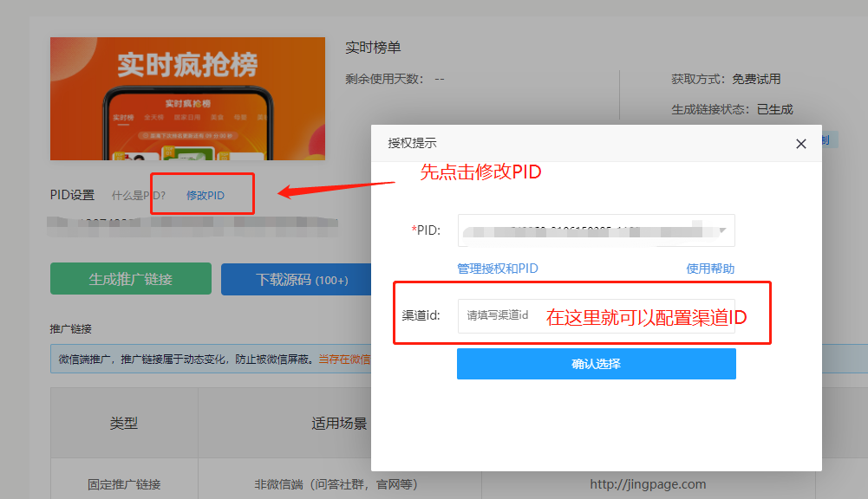
Task: Select the 固定推广链接 table row cell
Action: click(x=123, y=484)
